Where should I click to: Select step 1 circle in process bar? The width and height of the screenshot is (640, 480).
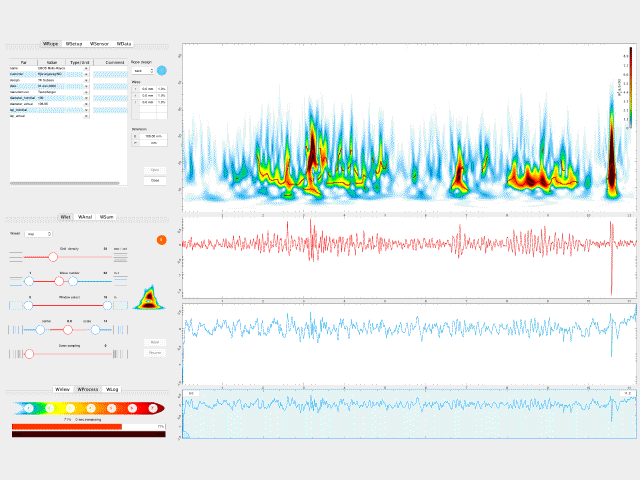click(29, 408)
